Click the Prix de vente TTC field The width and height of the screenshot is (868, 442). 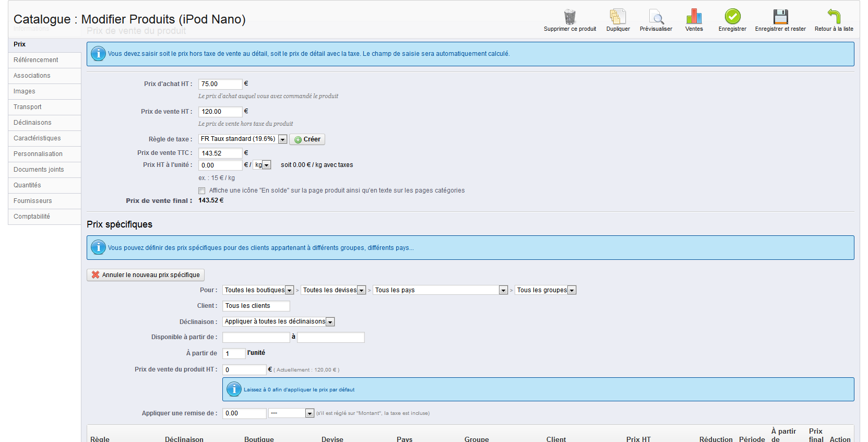[220, 153]
